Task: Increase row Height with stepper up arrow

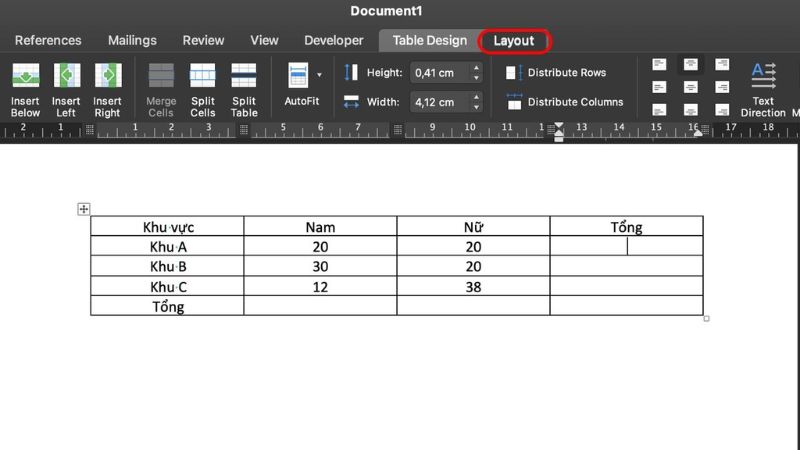Action: [476, 68]
